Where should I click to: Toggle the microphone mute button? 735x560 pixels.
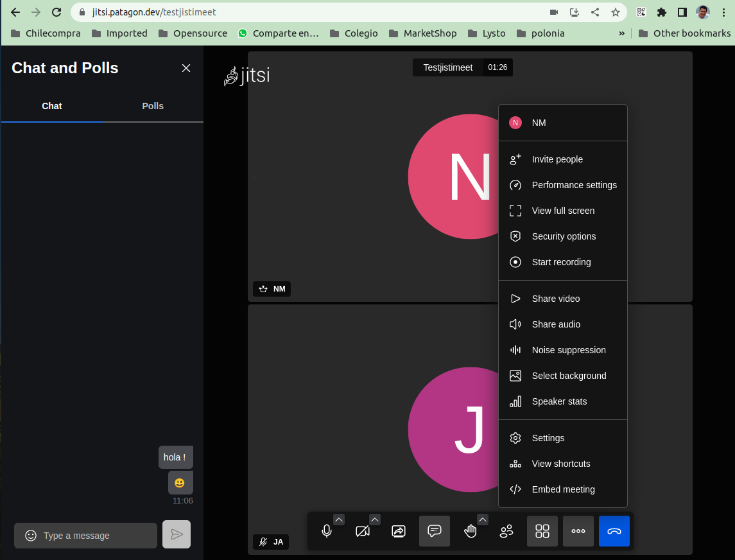(x=327, y=531)
